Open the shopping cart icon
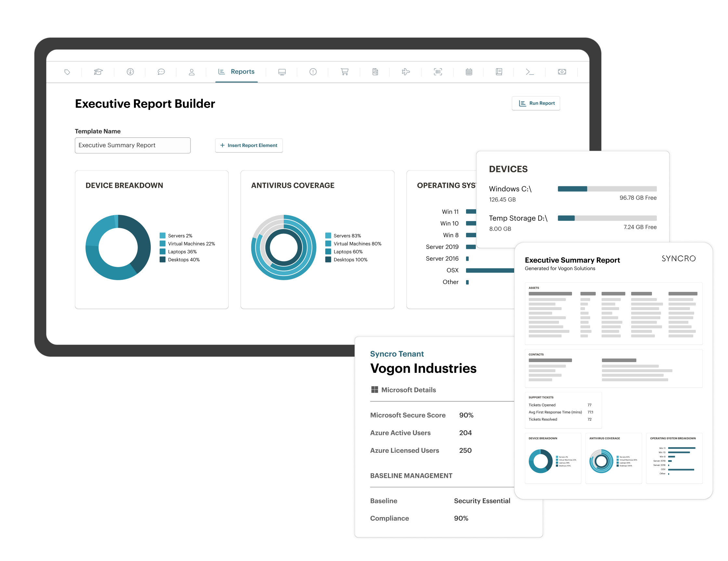This screenshot has width=728, height=561. (345, 72)
